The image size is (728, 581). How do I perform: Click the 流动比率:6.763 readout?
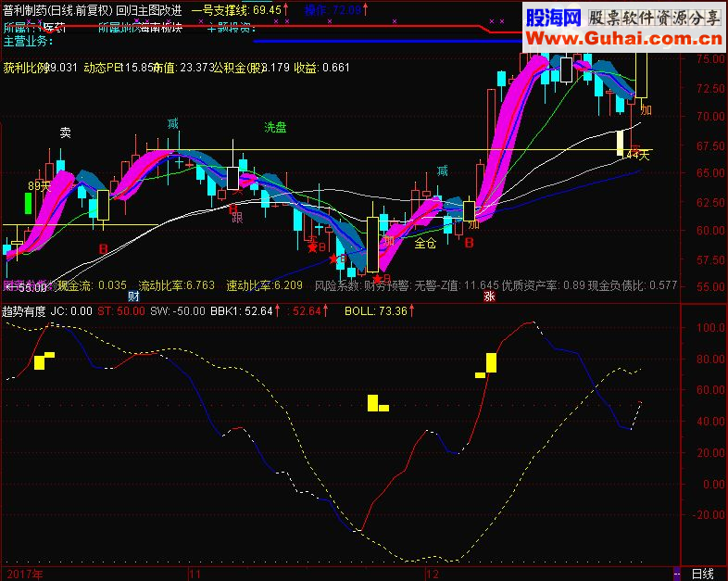(x=176, y=285)
